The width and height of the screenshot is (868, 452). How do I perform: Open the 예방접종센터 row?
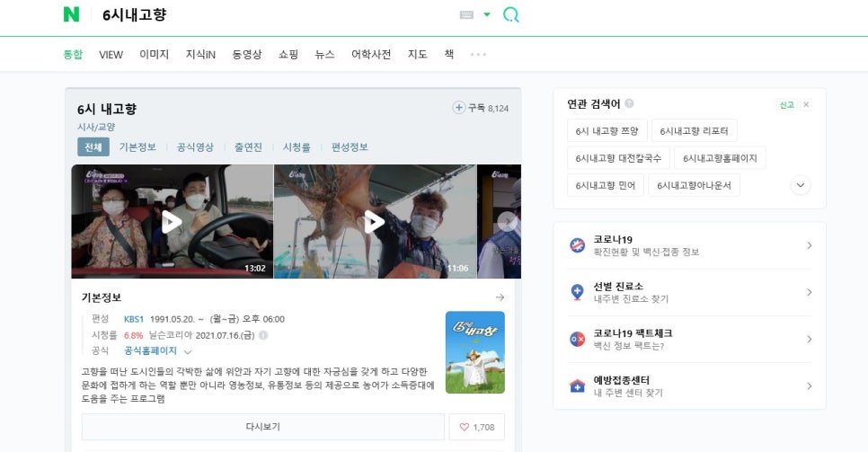tap(689, 386)
